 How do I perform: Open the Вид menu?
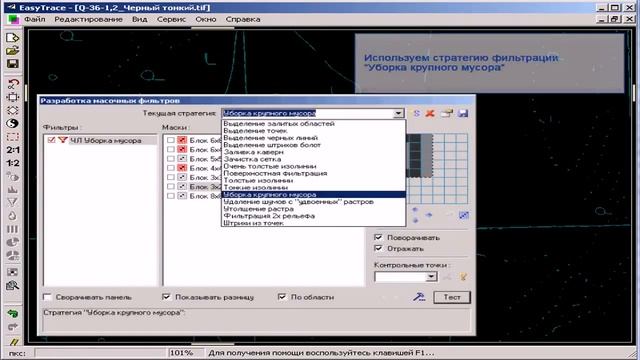coord(140,19)
